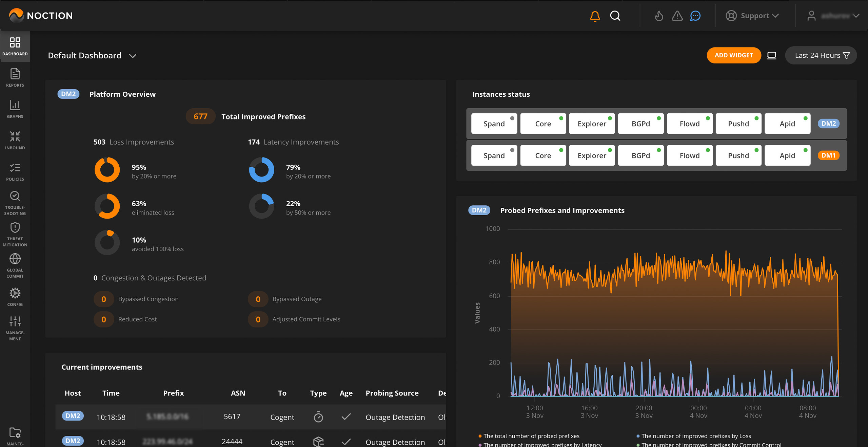This screenshot has width=868, height=447.
Task: Open Threat Mitigation in the sidebar
Action: pos(15,234)
